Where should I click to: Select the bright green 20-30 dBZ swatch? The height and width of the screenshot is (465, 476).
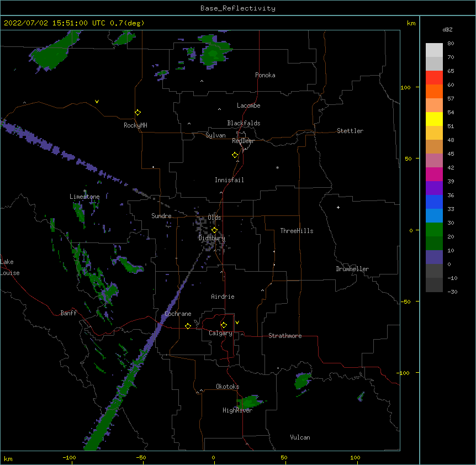coord(434,230)
